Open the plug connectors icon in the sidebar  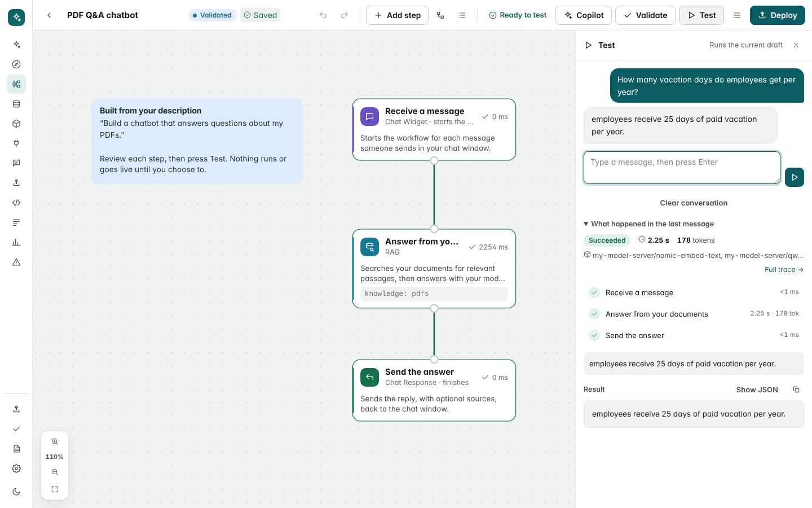tap(16, 143)
